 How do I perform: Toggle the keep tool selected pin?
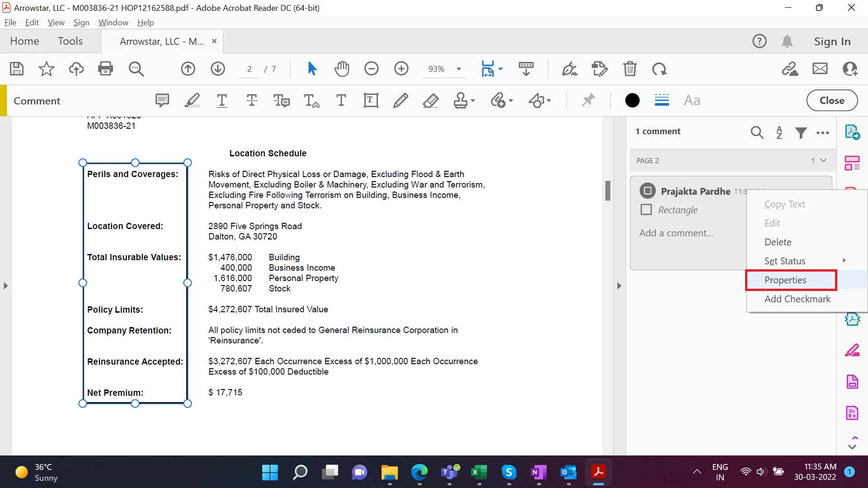(588, 100)
